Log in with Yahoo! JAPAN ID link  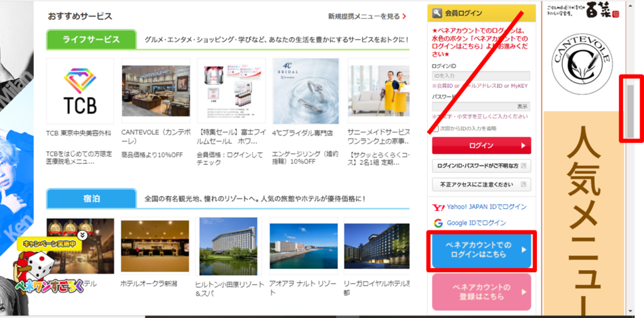pos(487,207)
